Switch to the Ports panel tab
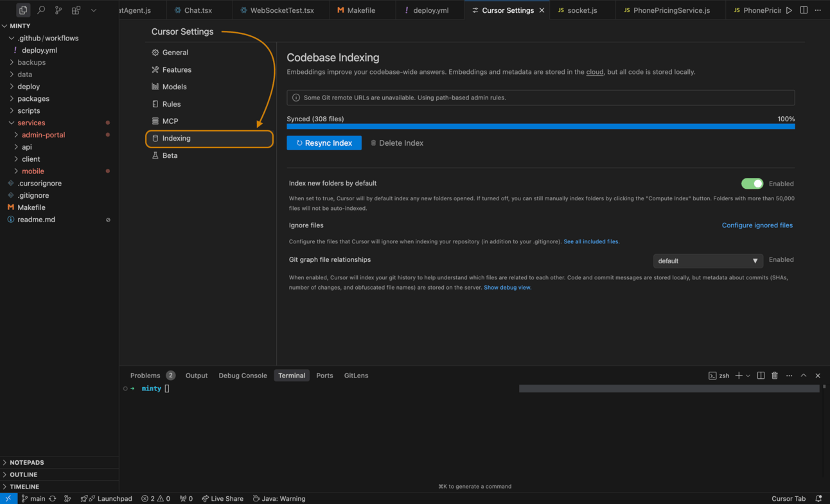Image resolution: width=830 pixels, height=504 pixels. tap(324, 376)
